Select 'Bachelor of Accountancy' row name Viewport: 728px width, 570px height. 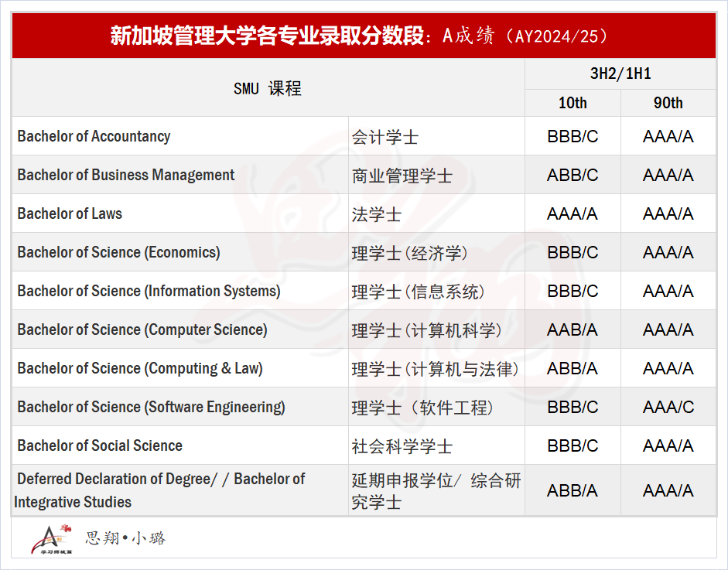tap(94, 136)
